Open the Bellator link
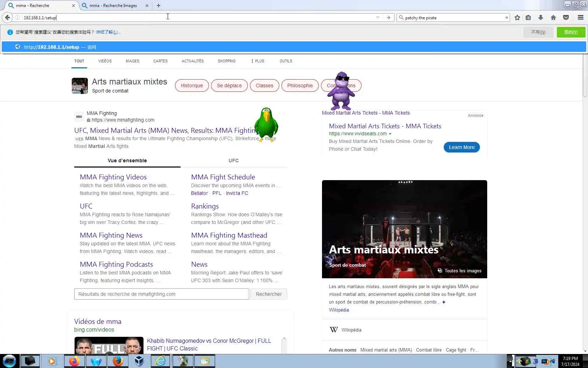This screenshot has width=588, height=368. coord(199,193)
